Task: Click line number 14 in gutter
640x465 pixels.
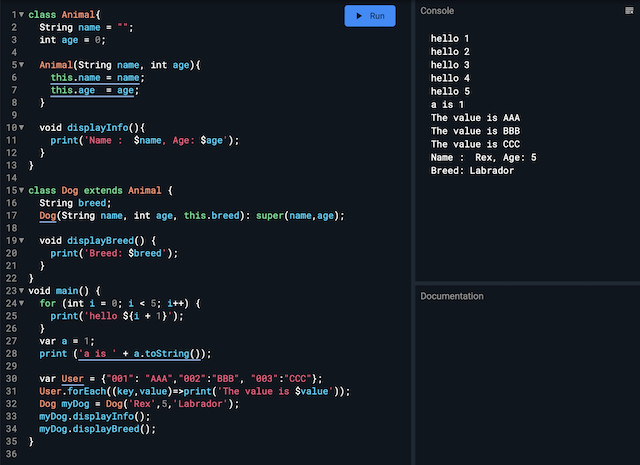Action: click(11, 178)
